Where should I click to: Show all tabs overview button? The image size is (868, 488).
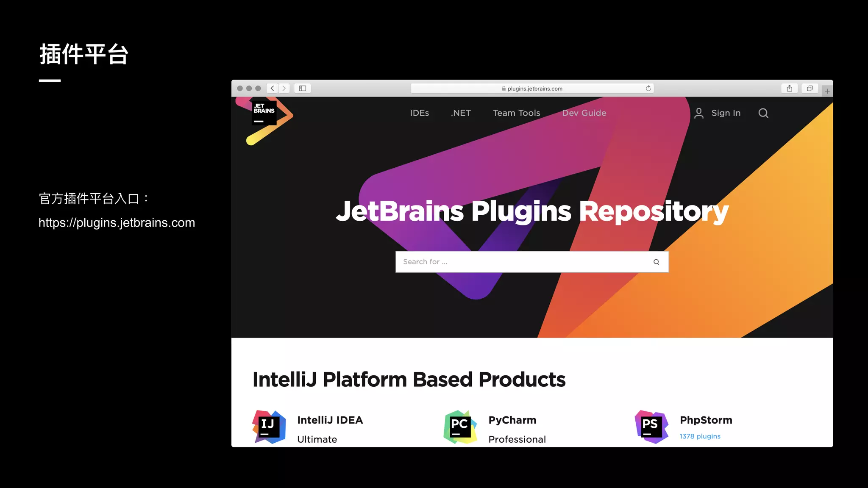[810, 88]
